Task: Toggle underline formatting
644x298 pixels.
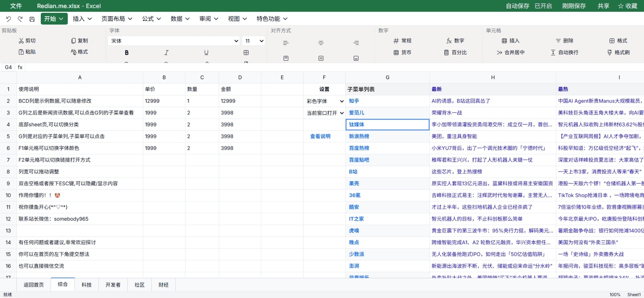Action: (206, 52)
